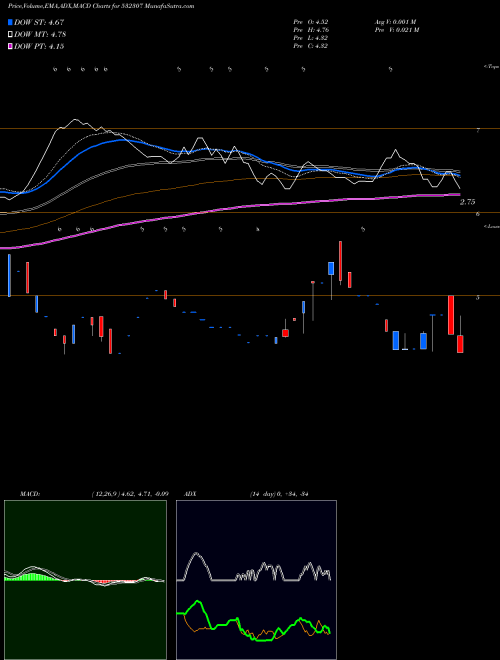
Task: Open the dark blue ADX indicator chart
Action: point(256,580)
